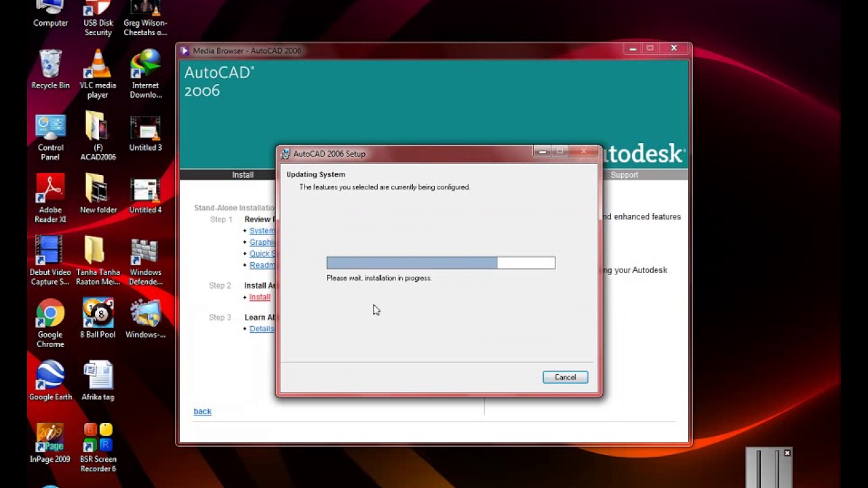The image size is (868, 488).
Task: Click the "Step 1" label
Action: coord(221,220)
